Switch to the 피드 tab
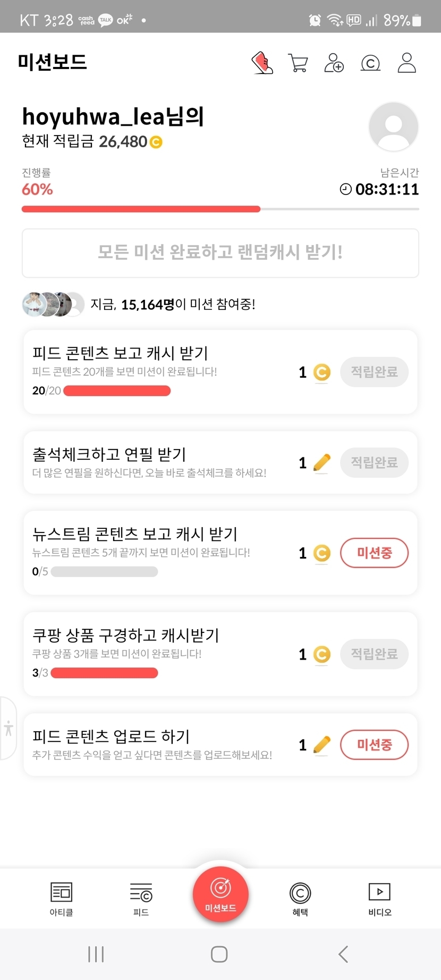The width and height of the screenshot is (441, 980). click(x=141, y=899)
